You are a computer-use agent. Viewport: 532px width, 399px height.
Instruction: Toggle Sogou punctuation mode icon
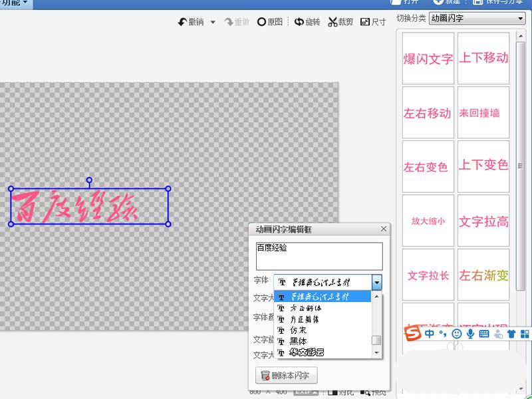coord(442,334)
